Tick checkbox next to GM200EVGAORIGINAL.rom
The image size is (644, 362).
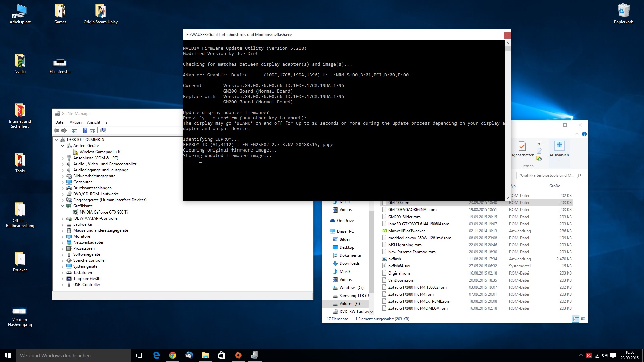pos(384,210)
